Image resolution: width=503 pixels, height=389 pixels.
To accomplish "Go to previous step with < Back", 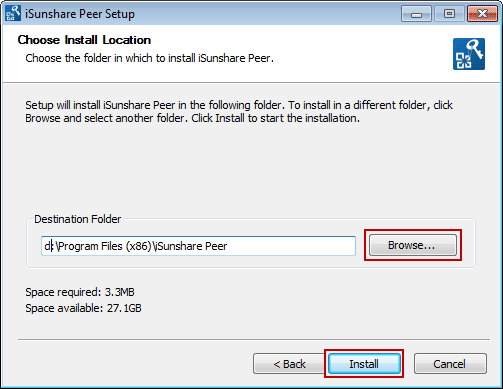I will tap(289, 364).
